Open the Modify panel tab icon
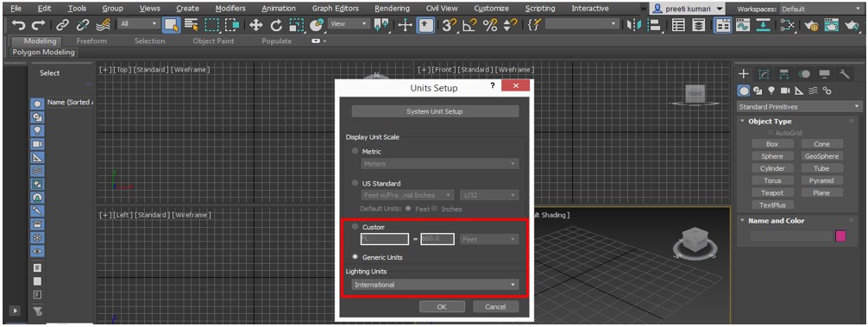This screenshot has width=868, height=327. (764, 74)
